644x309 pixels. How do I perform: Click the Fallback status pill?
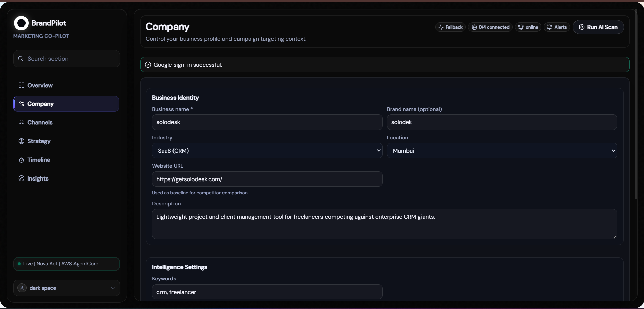click(x=450, y=27)
